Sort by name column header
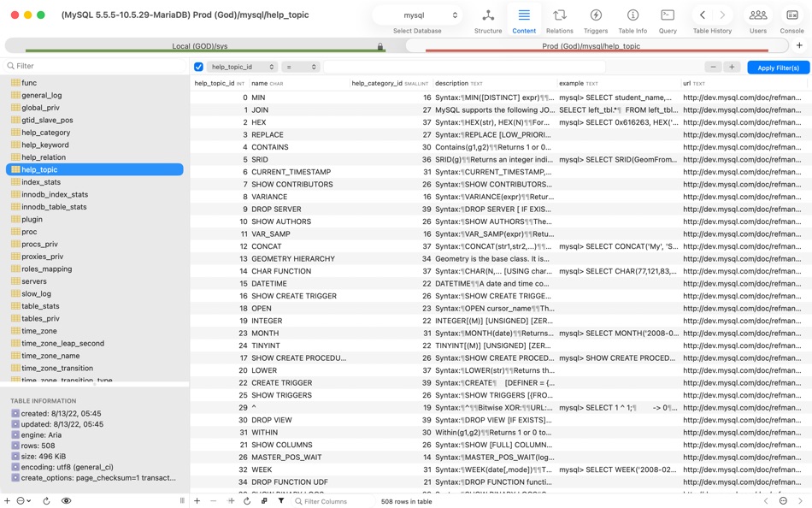Viewport: 812px width, 508px height. 299,83
